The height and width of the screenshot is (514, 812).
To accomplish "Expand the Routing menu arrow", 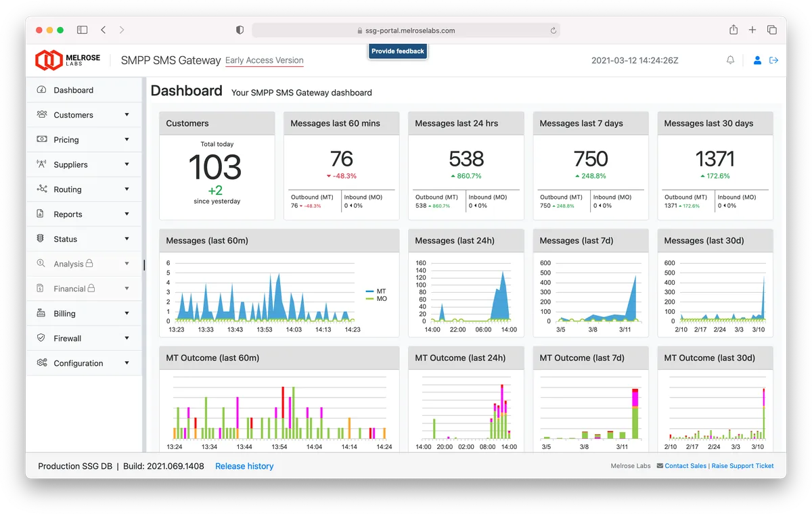I will 127,189.
